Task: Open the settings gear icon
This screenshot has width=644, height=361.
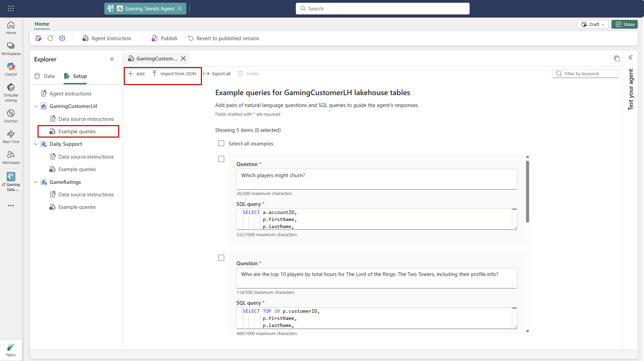Action: pyautogui.click(x=62, y=38)
